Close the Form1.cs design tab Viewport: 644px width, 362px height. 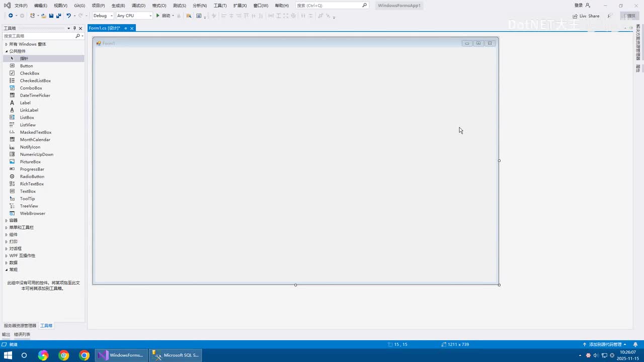tap(132, 28)
